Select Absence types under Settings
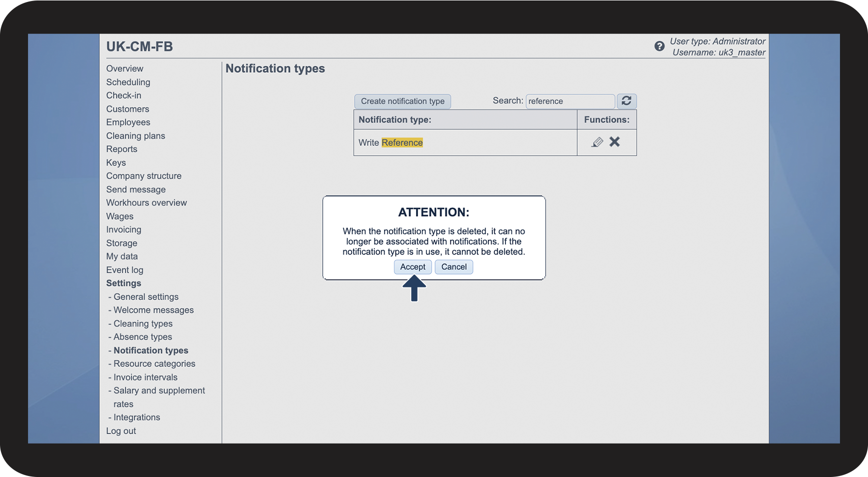 tap(142, 337)
